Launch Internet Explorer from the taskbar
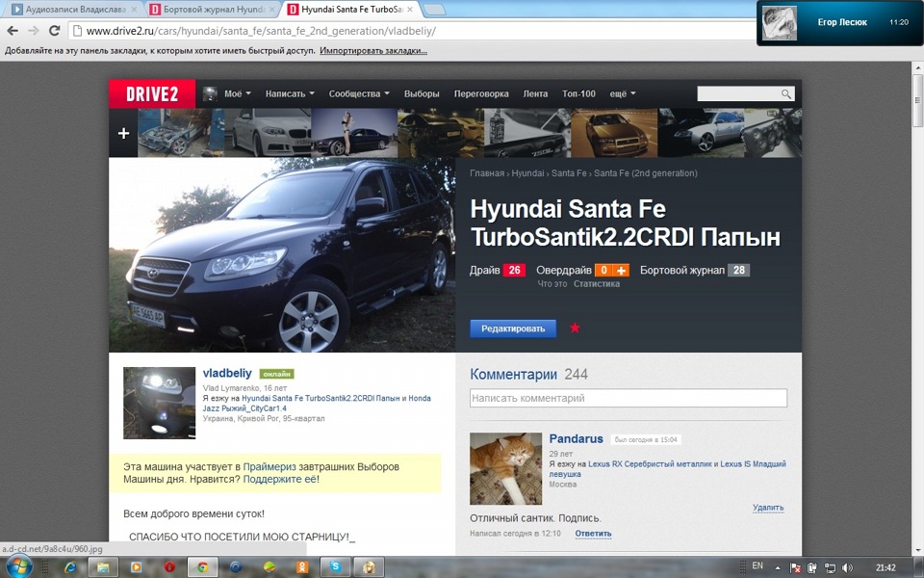924x578 pixels. click(70, 567)
